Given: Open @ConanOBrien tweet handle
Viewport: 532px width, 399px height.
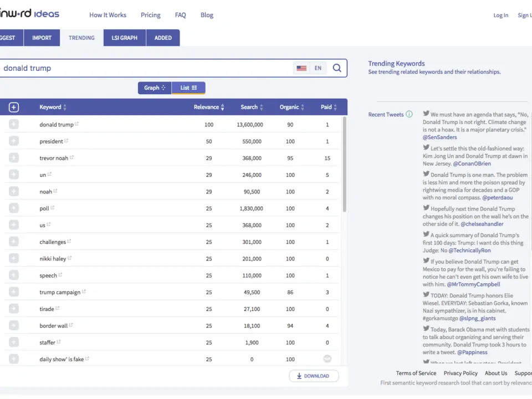Looking at the screenshot, I should [472, 164].
